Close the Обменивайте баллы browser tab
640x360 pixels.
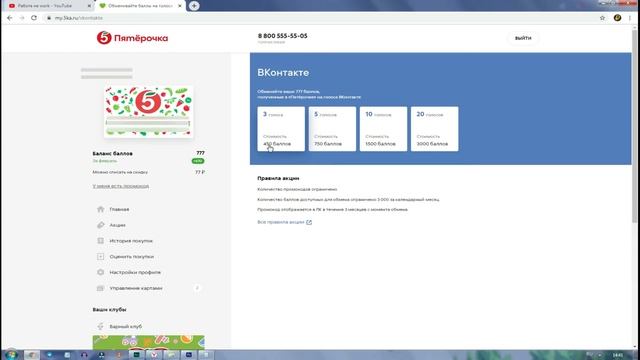180,6
